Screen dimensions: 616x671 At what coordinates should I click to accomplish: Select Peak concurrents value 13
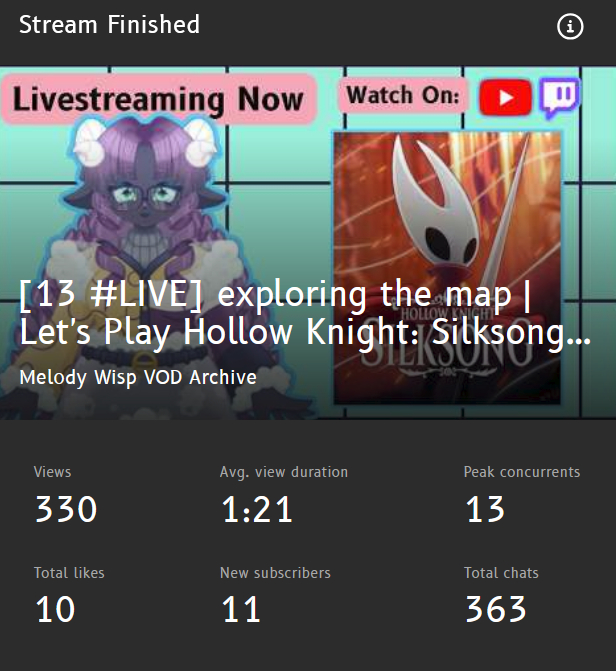point(485,509)
